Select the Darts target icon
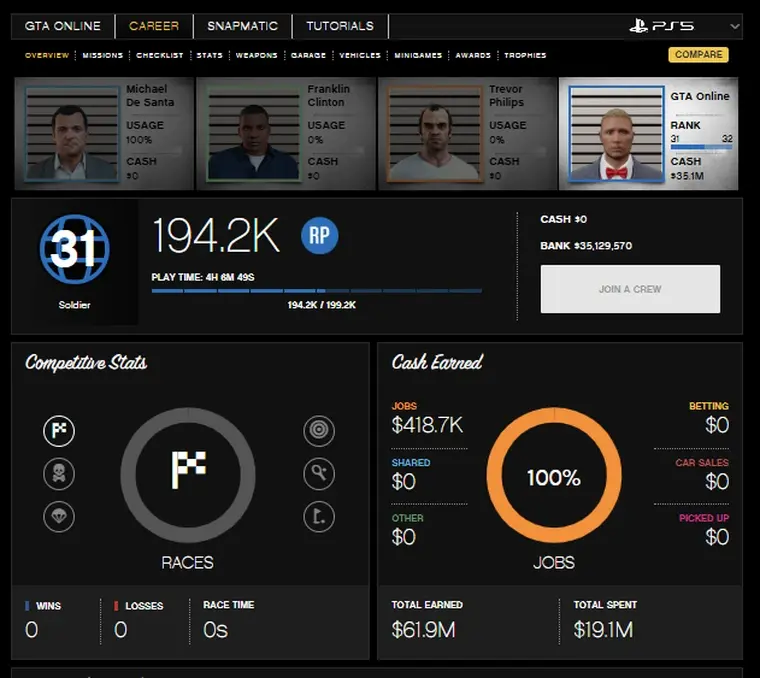760x678 pixels. click(319, 431)
